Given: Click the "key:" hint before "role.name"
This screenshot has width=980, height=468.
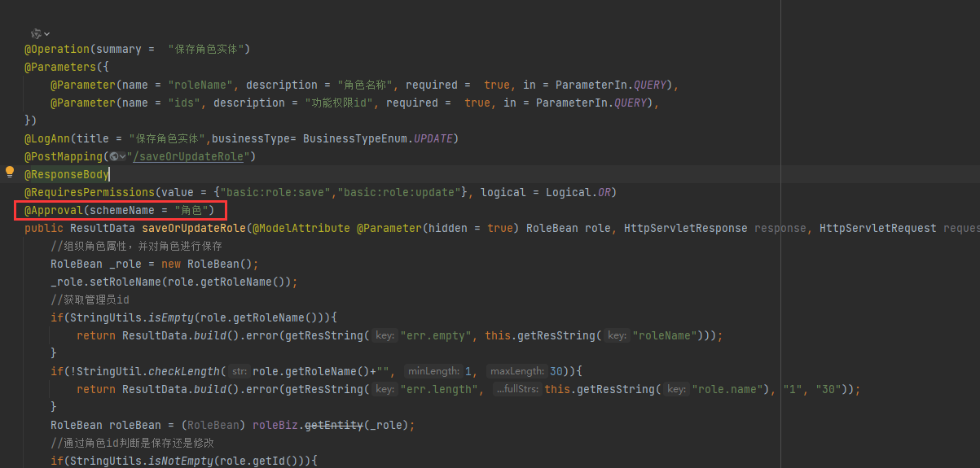Looking at the screenshot, I should coord(676,389).
